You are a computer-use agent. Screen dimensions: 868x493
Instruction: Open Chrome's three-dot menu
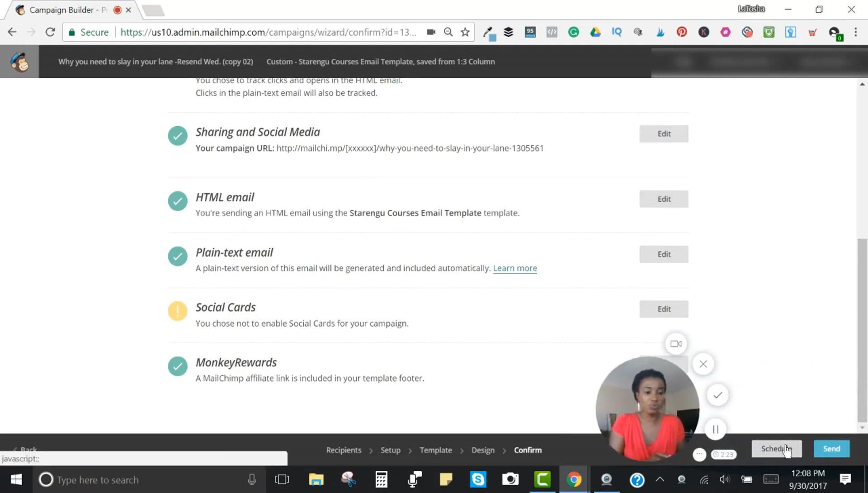tap(855, 32)
